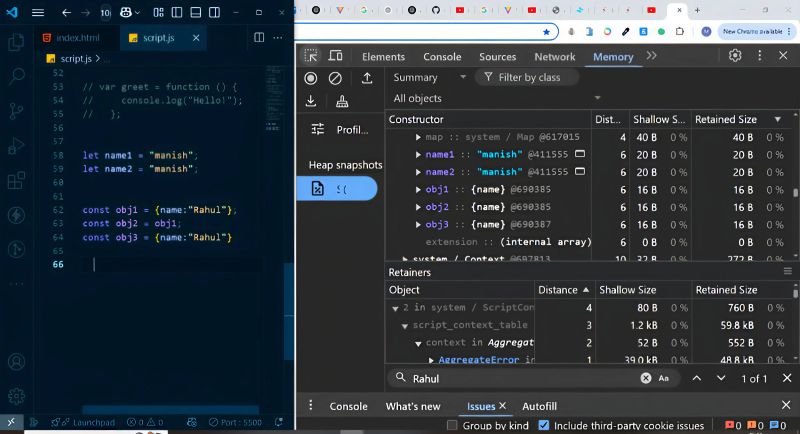Uncheck Include third-party cookie issues
Screen dimensions: 800x434
tap(544, 425)
